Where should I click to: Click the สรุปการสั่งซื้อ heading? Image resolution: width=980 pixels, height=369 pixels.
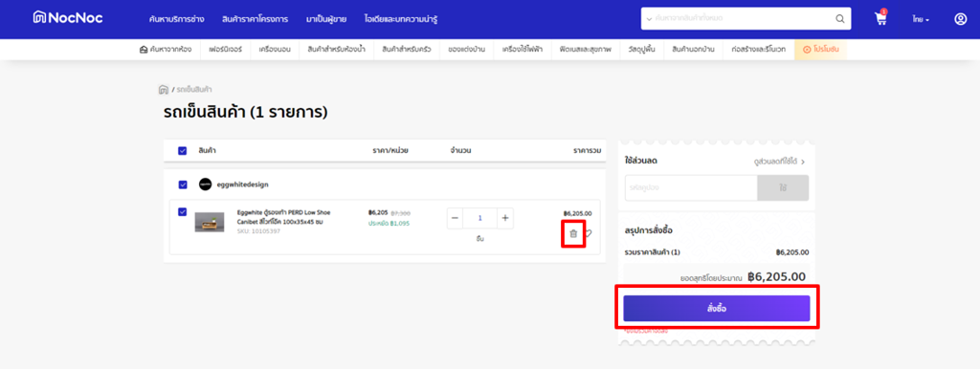(649, 230)
